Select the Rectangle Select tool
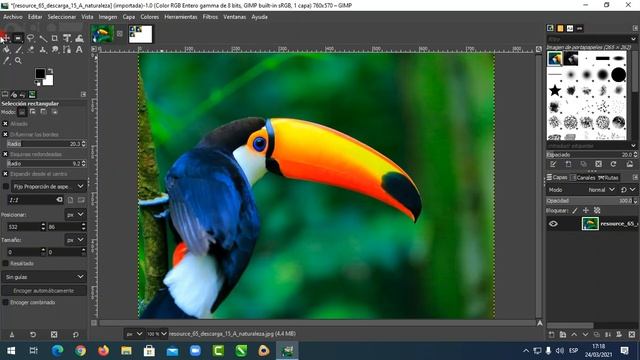640x360 pixels. (18, 38)
